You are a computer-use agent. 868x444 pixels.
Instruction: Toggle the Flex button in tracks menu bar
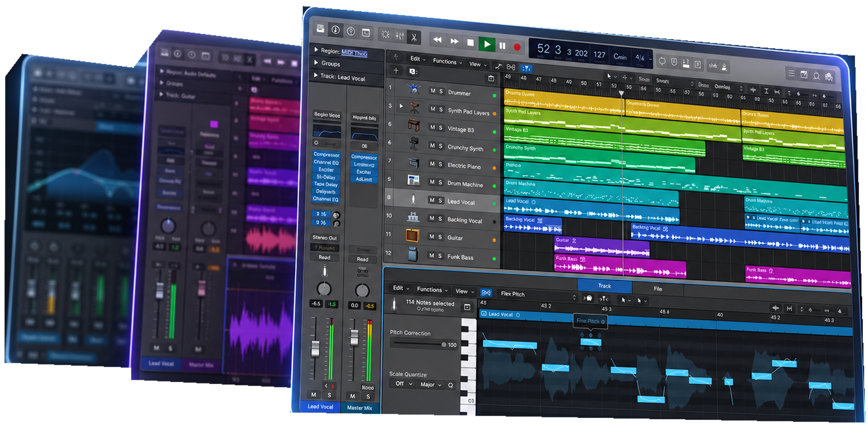tap(511, 67)
